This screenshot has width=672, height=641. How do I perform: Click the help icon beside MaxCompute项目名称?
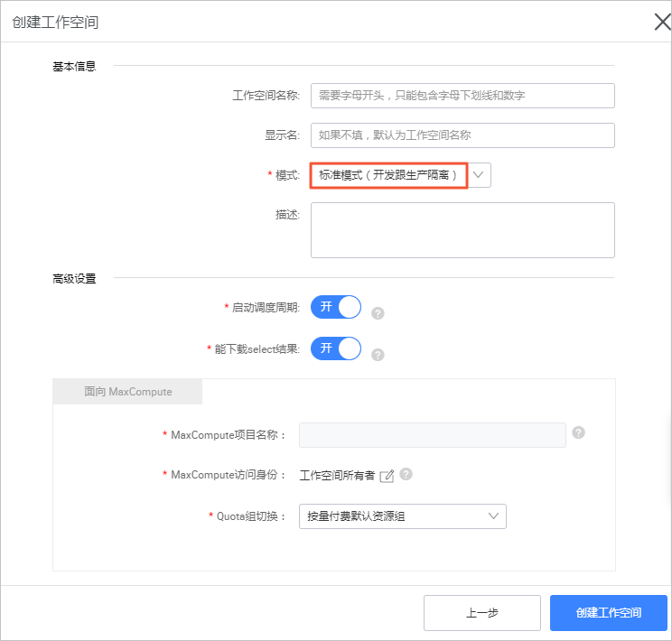[579, 432]
